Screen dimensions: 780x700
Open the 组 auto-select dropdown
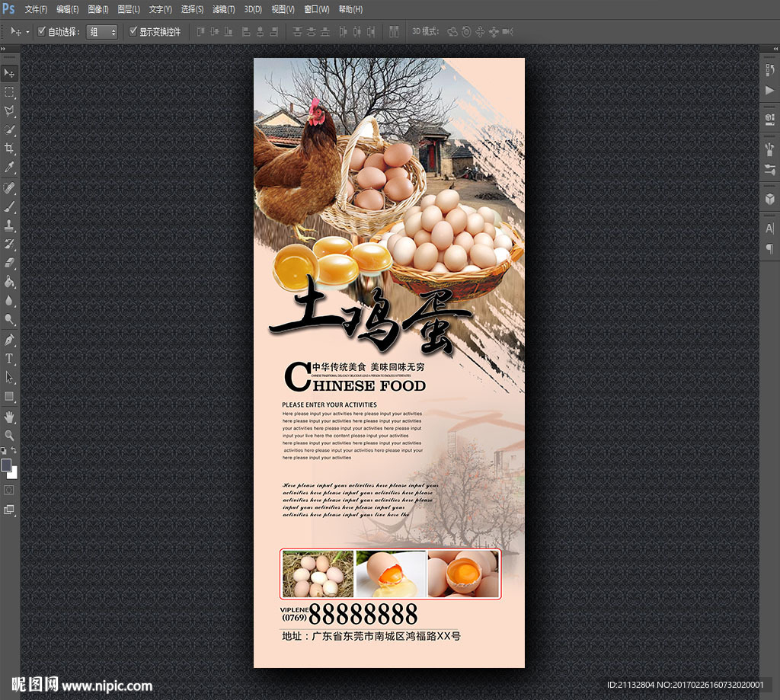coord(102,32)
